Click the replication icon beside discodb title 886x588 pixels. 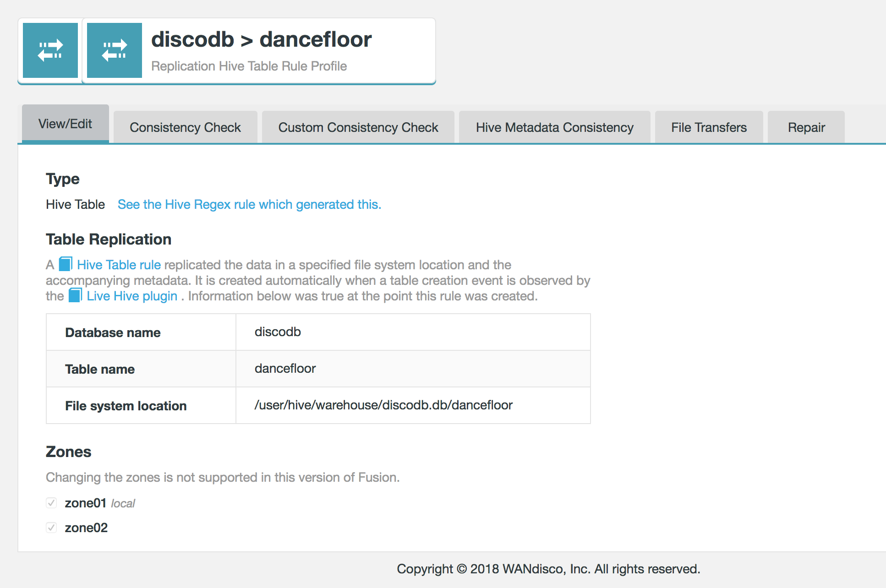pyautogui.click(x=115, y=50)
